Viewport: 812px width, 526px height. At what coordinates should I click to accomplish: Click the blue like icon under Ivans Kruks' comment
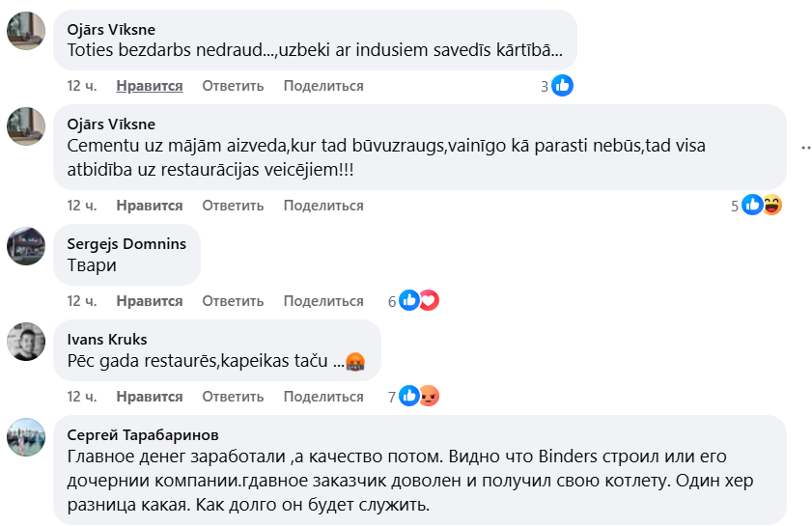(x=409, y=396)
